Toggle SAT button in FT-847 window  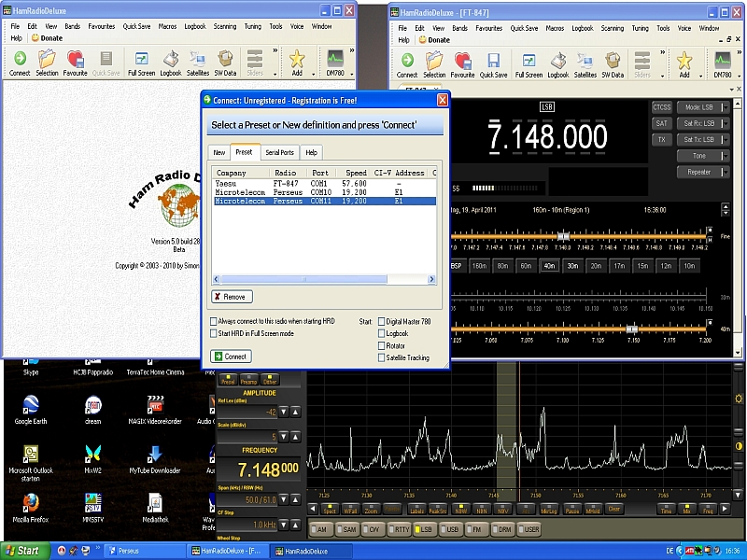pos(661,123)
